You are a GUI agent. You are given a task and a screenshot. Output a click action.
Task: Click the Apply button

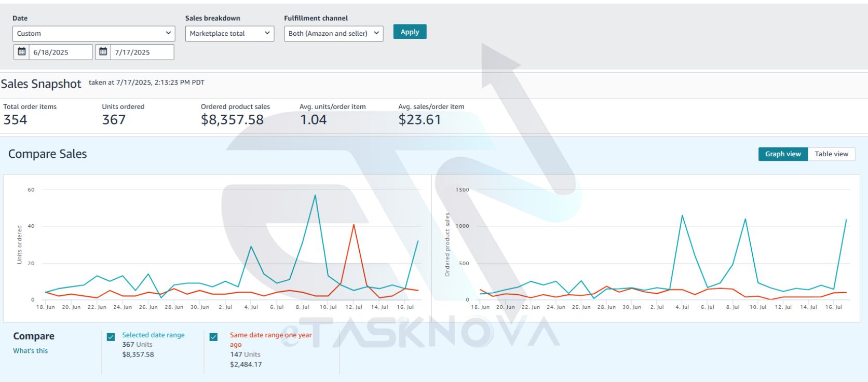point(410,32)
